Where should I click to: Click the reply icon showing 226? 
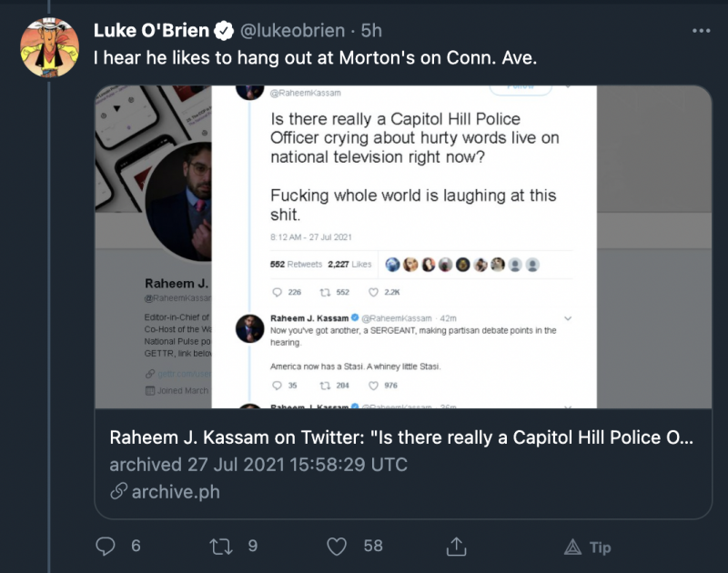[x=278, y=292]
